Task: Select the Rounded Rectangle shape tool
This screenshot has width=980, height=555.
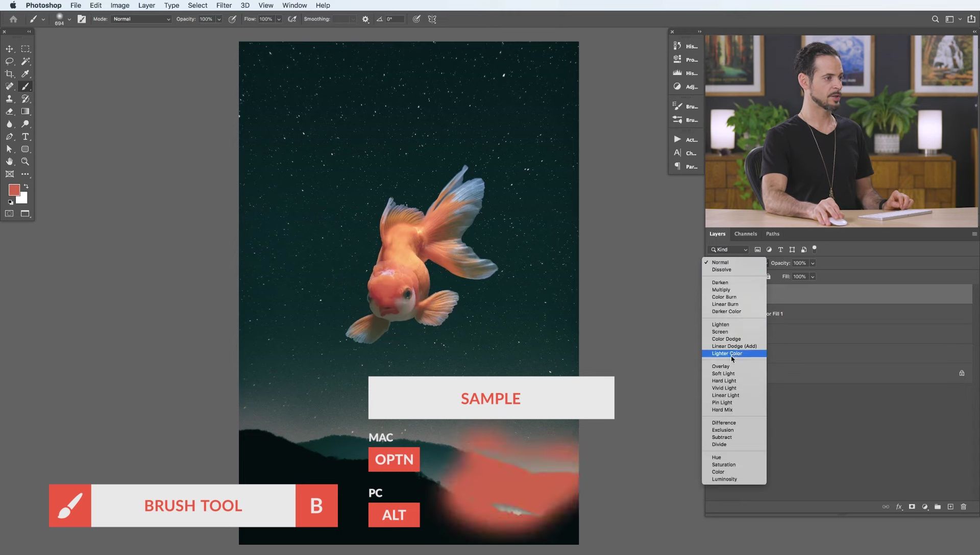Action: (x=25, y=149)
